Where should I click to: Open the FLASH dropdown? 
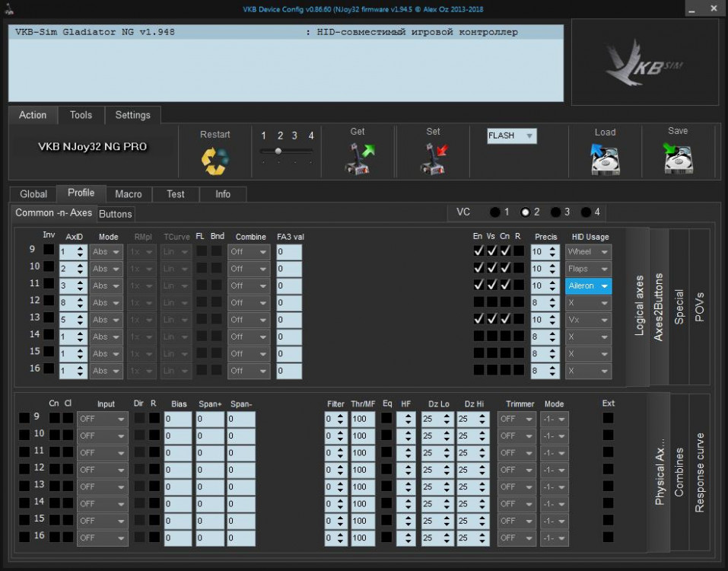512,136
